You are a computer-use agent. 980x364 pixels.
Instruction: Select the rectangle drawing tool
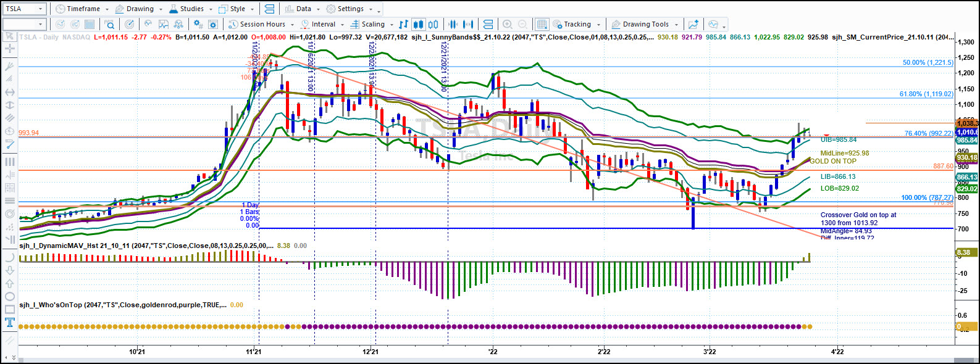click(x=9, y=309)
